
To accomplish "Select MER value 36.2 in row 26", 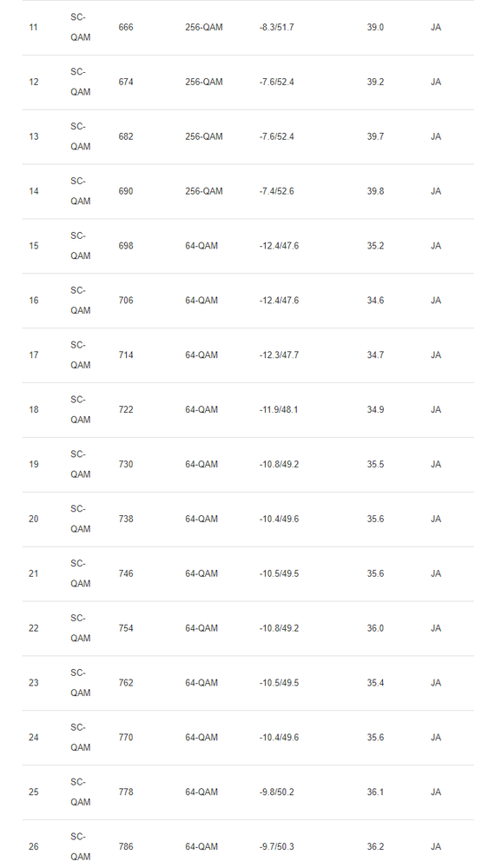I will pos(375,847).
